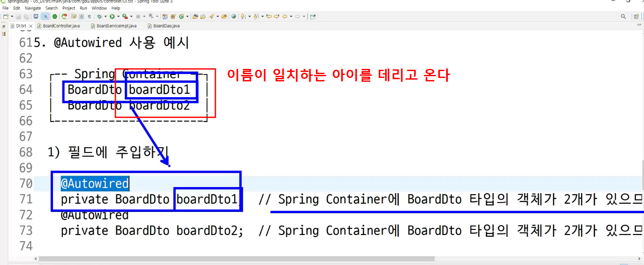Click the Next Annotation icon
Viewport: 644px width, 265px height.
pos(243,17)
